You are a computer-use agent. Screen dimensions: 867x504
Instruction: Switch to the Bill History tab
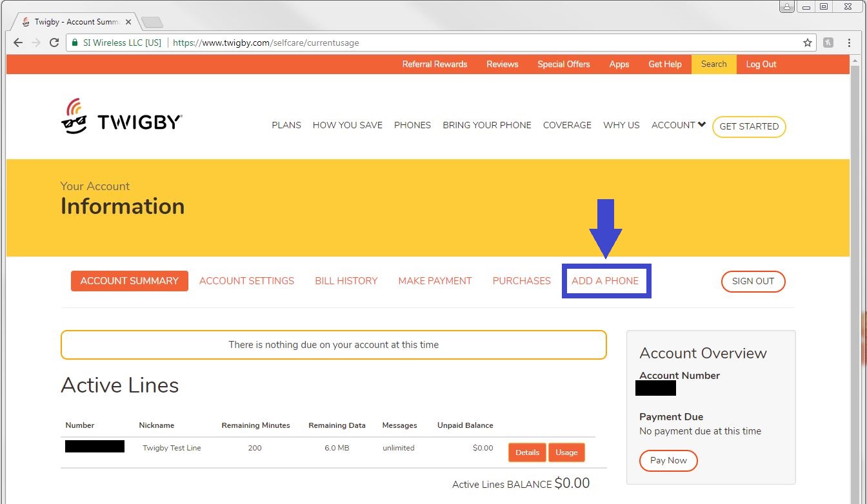coord(346,281)
